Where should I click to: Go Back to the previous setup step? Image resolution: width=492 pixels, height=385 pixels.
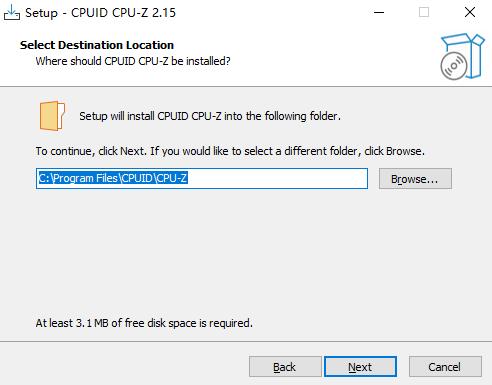coord(285,367)
